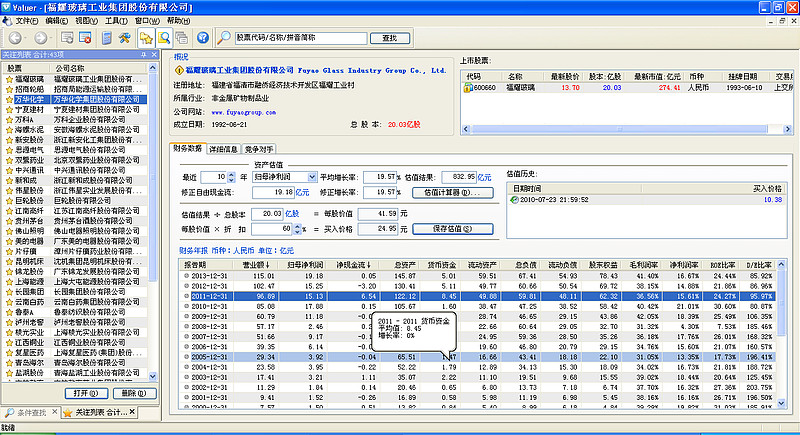The height and width of the screenshot is (435, 800).
Task: Open the 工具(T) menu
Action: click(x=116, y=21)
